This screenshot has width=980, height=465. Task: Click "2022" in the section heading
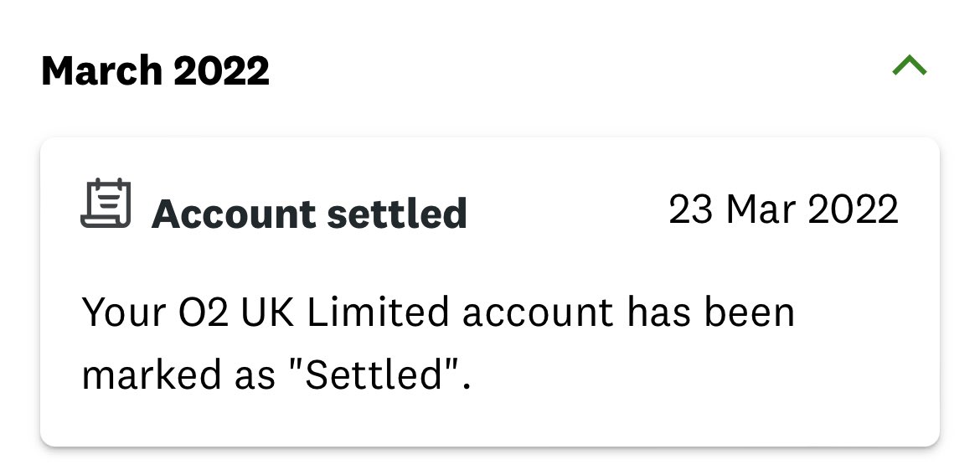222,71
